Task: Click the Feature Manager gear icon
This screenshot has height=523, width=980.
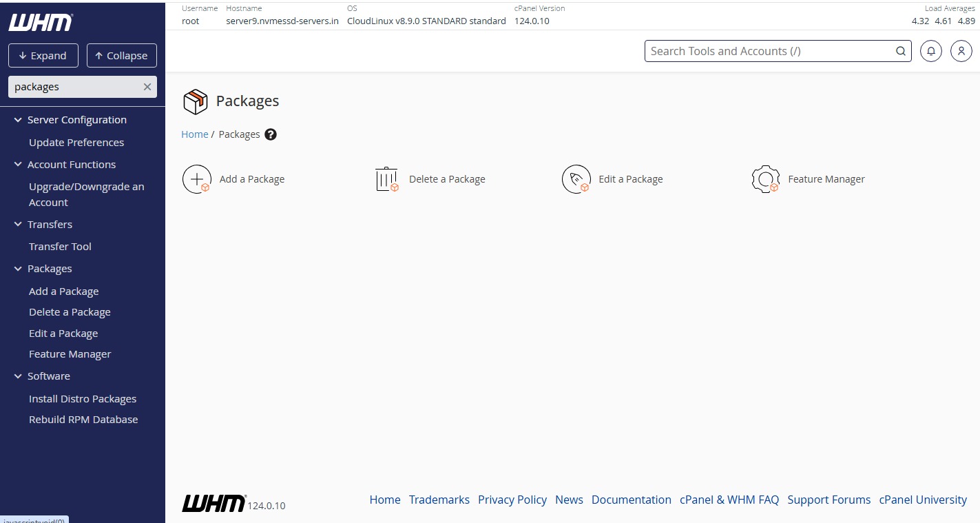Action: pyautogui.click(x=766, y=179)
